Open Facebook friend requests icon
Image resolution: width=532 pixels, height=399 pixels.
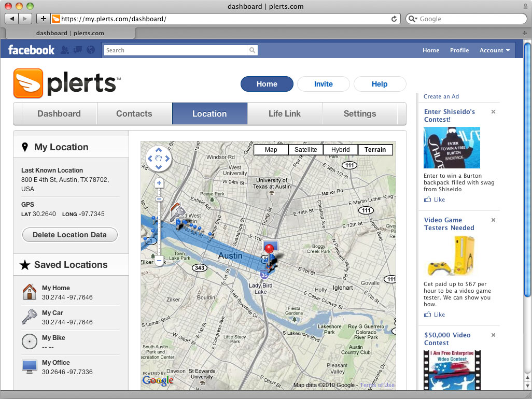64,50
